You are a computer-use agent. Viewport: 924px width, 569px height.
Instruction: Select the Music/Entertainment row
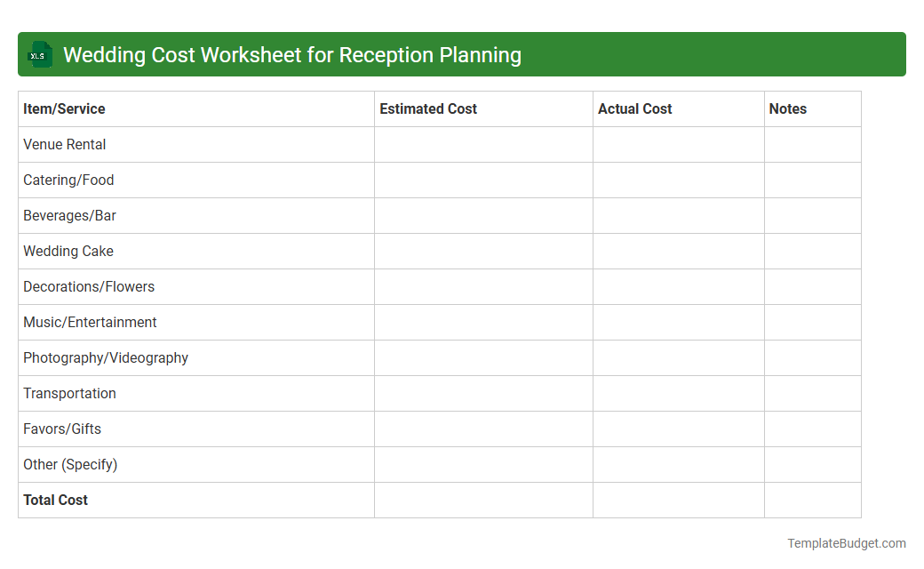(x=90, y=322)
